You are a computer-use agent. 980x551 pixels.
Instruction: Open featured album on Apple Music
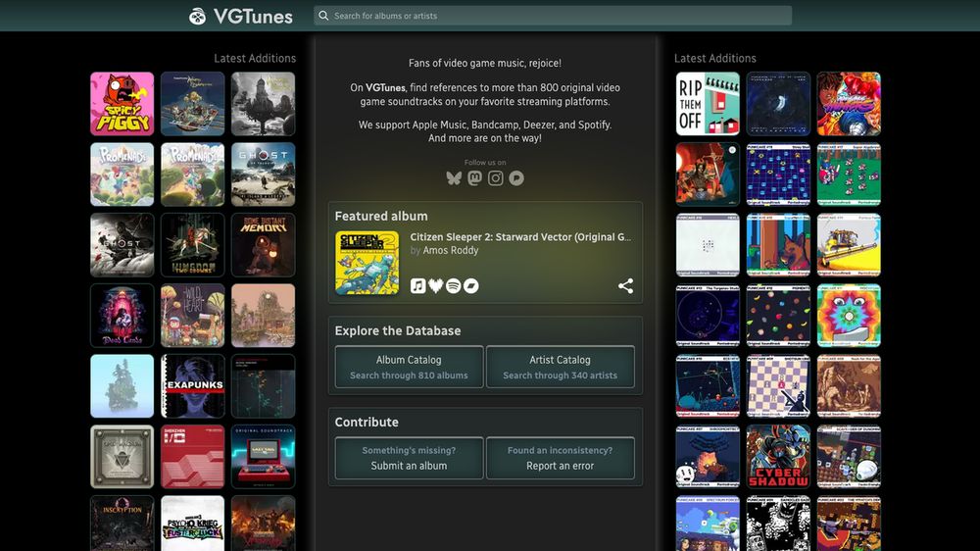pos(418,286)
